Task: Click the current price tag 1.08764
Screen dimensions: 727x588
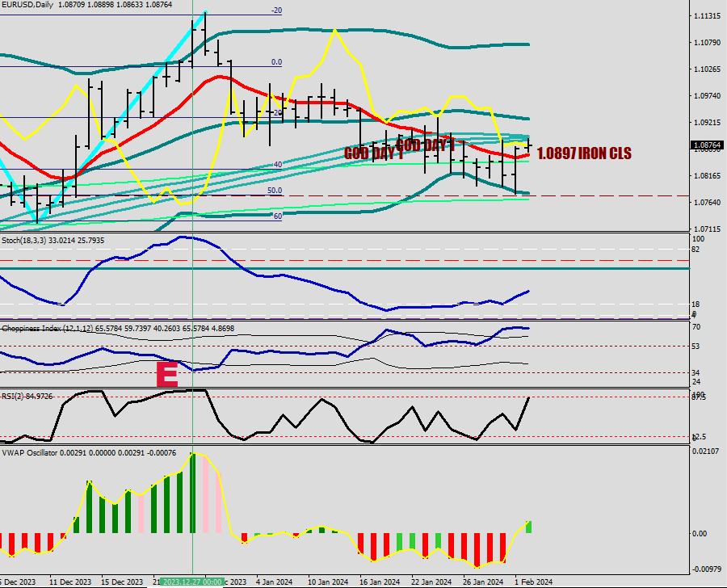Action: pos(707,145)
